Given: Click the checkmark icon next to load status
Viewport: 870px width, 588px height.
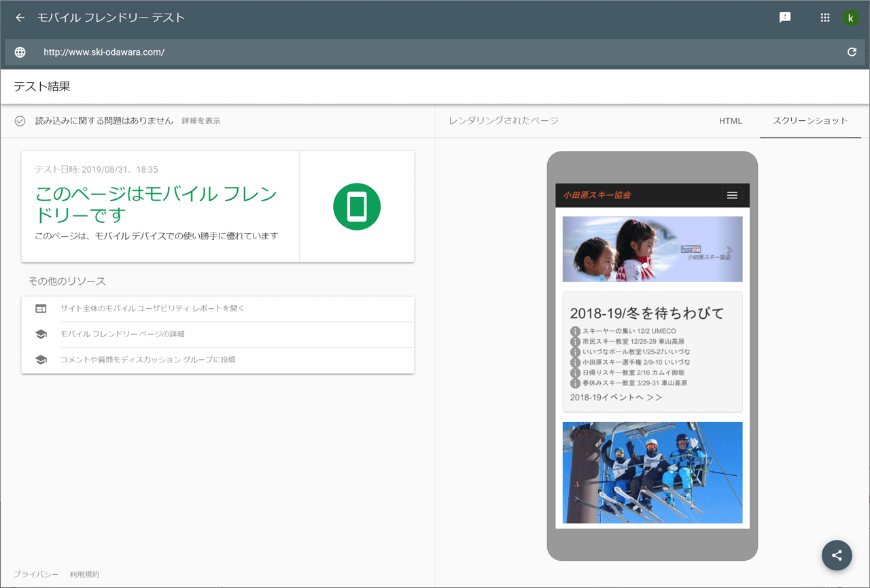Looking at the screenshot, I should 20,121.
